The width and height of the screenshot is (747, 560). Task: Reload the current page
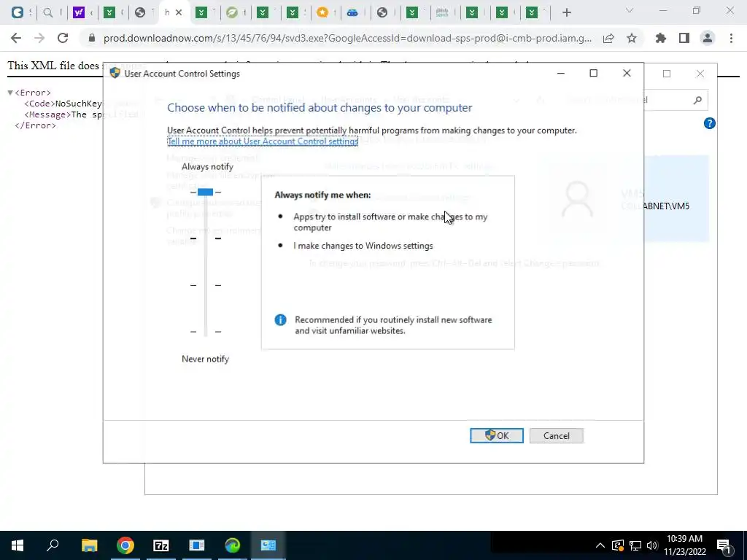tap(63, 38)
